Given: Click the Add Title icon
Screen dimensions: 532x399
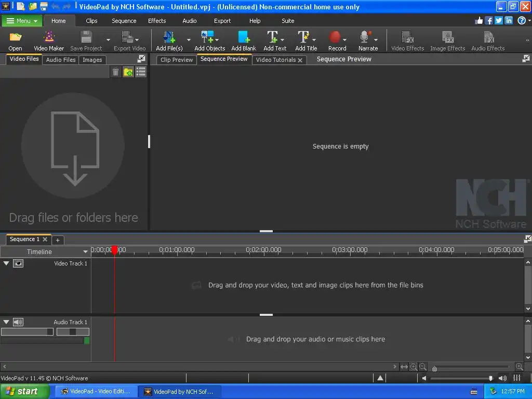Looking at the screenshot, I should click(303, 37).
